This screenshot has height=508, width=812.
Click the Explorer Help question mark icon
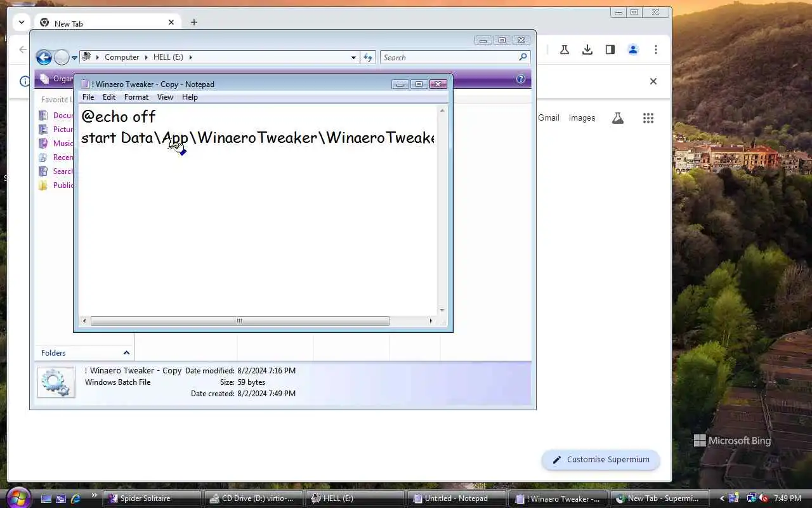pos(521,79)
